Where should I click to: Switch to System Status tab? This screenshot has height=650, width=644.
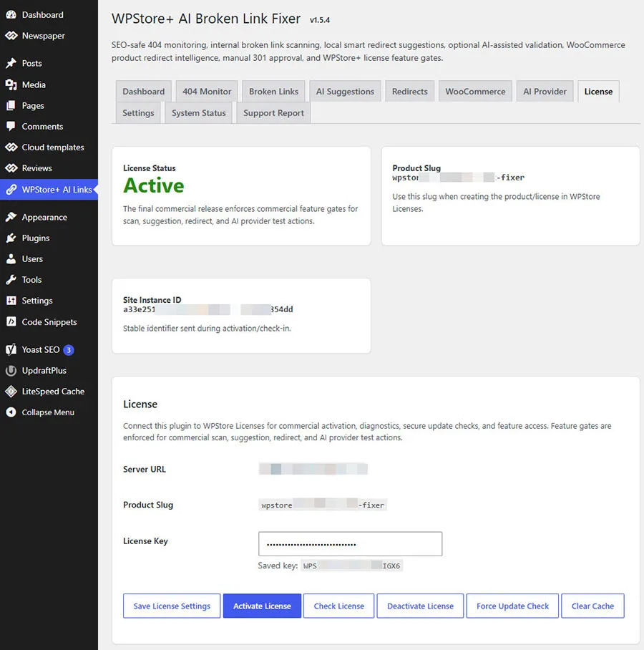pyautogui.click(x=199, y=113)
